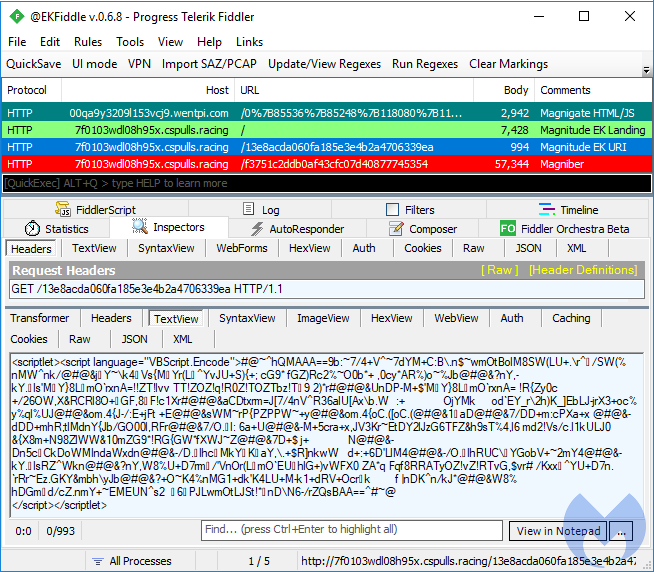The width and height of the screenshot is (654, 572).
Task: Open Fiddler Orchestra Beta FO icon
Action: [x=508, y=229]
